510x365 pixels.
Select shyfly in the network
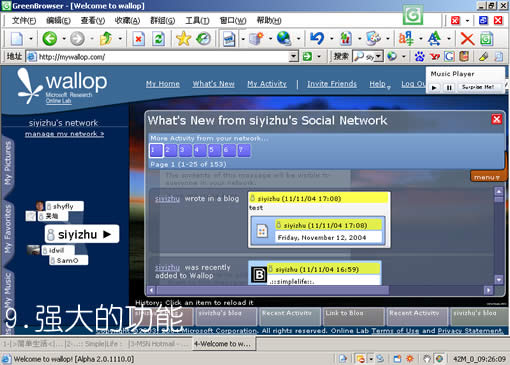[64, 206]
